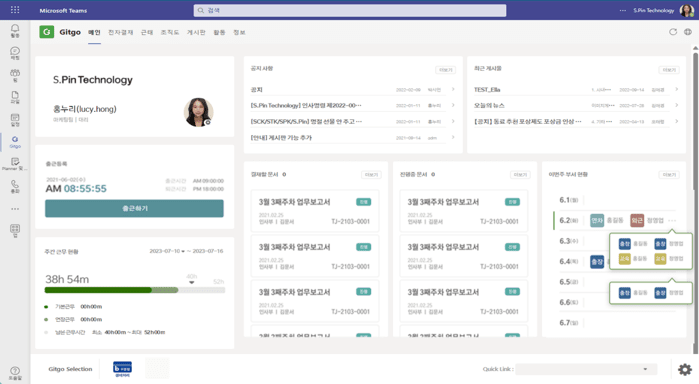Open the settings gear icon at bottom right

(x=685, y=369)
